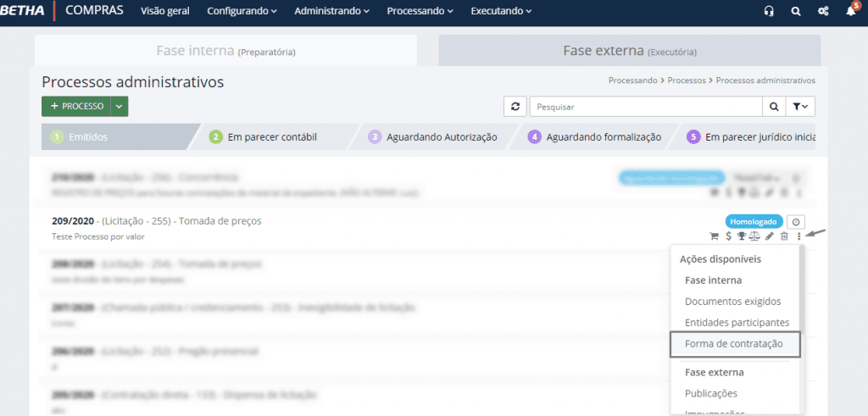
Task: Open the Configurando dropdown menu
Action: [242, 11]
